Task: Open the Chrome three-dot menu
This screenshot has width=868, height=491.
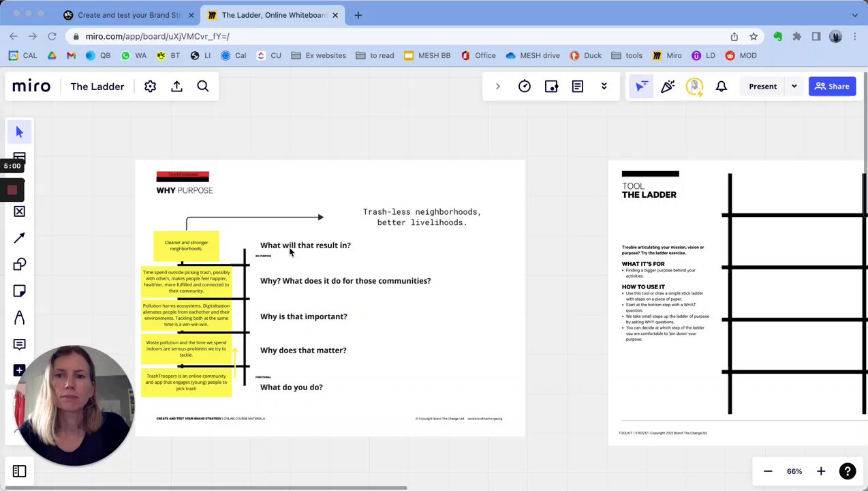Action: (x=855, y=36)
